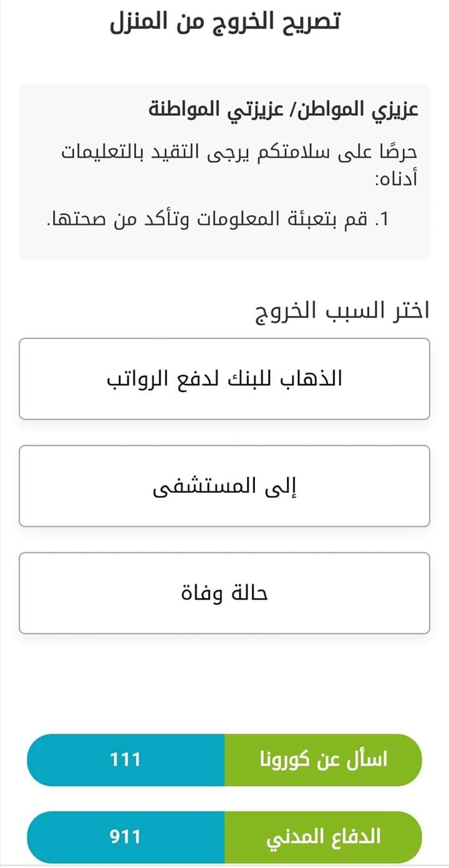Call the 111 corona hotline number

[x=125, y=760]
